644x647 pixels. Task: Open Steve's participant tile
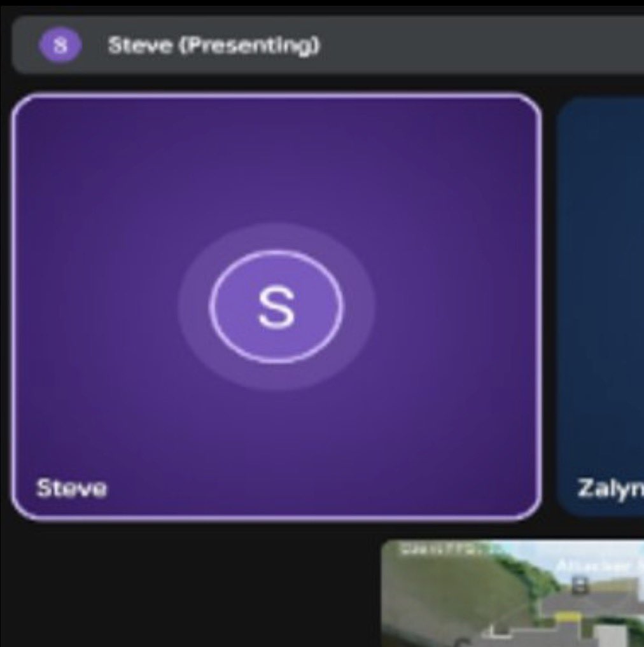coord(277,307)
